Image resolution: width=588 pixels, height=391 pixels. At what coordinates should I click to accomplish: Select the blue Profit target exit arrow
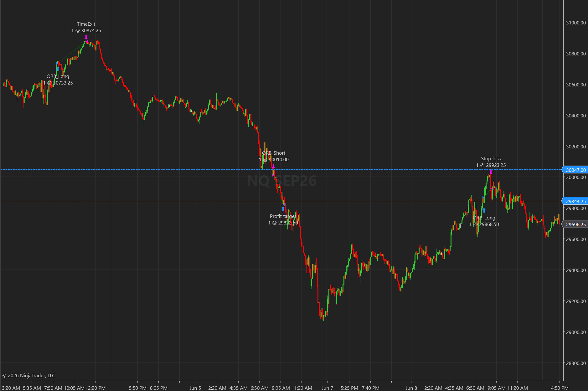click(283, 208)
